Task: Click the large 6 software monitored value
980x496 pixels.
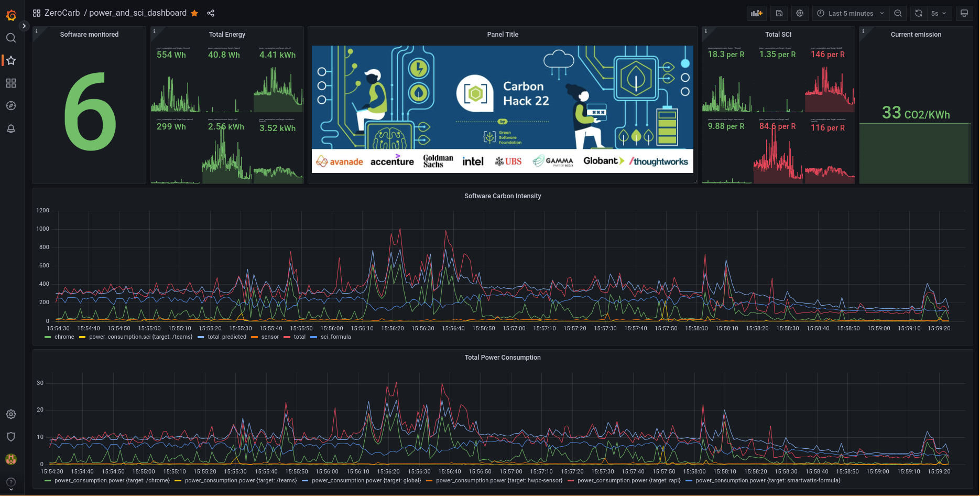Action: click(90, 112)
